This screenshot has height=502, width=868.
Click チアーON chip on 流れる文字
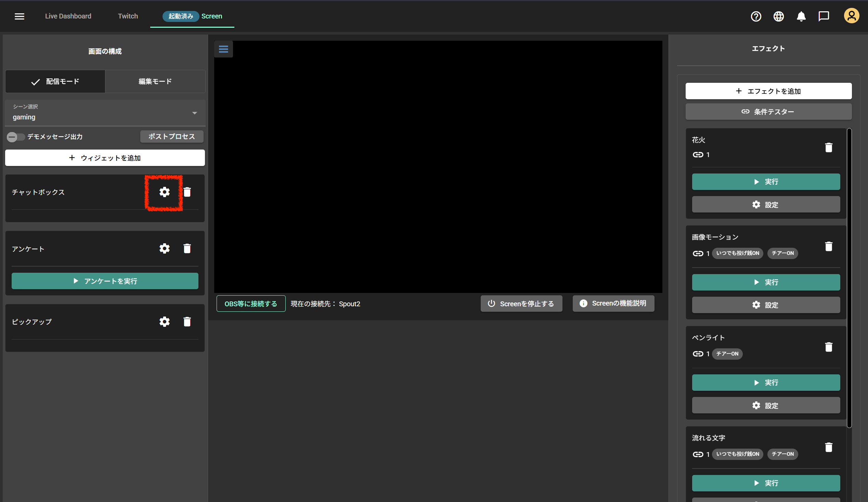tap(782, 454)
